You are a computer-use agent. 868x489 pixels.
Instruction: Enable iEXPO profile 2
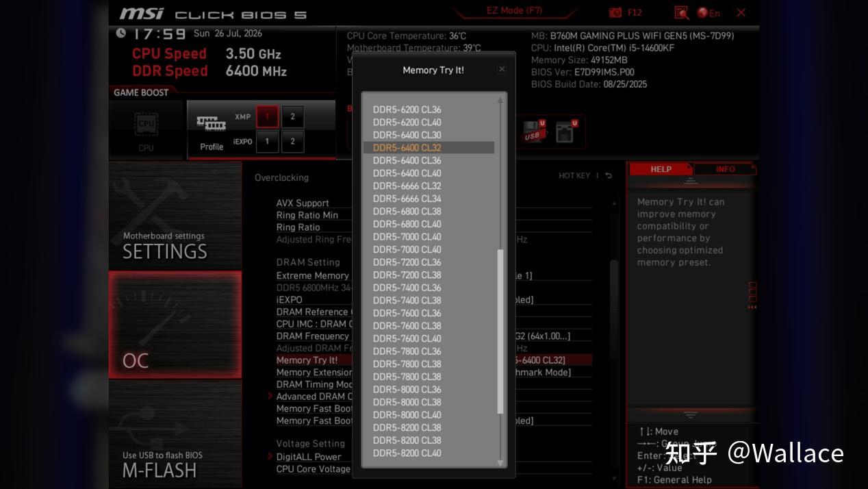tap(292, 142)
